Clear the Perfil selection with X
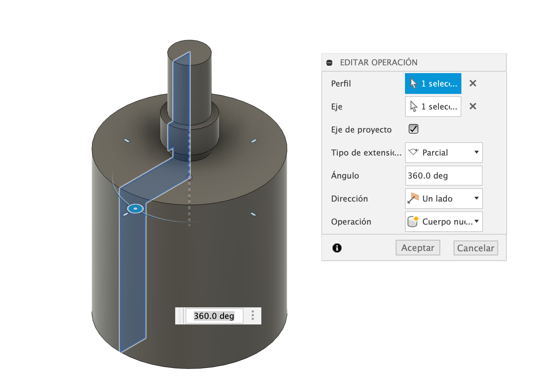This screenshot has width=536, height=392. (x=473, y=83)
